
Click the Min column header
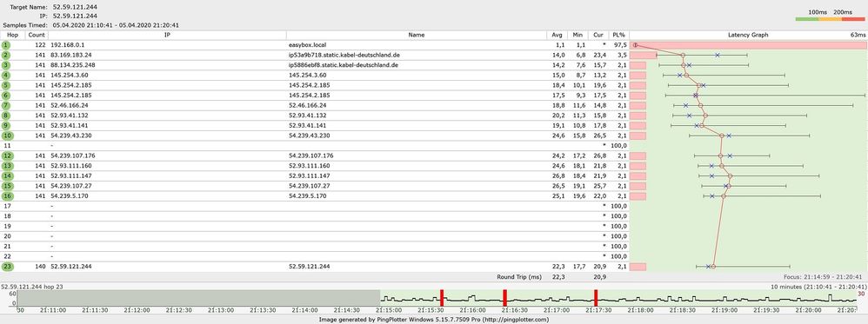pyautogui.click(x=578, y=35)
